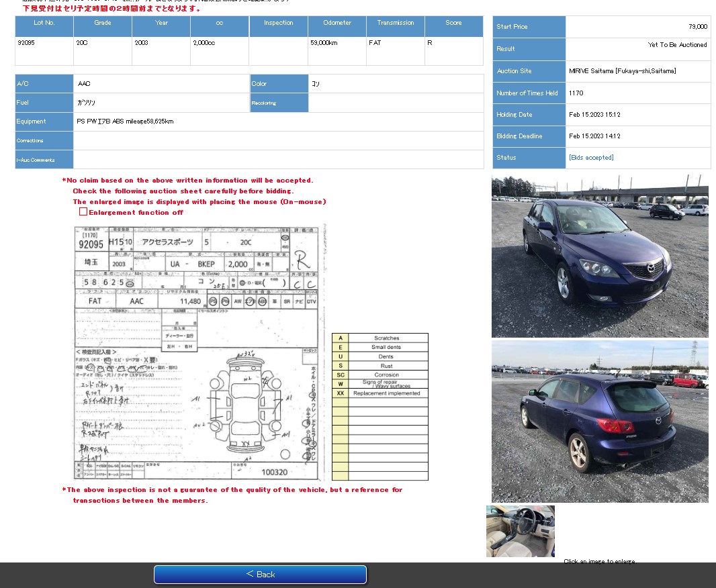Click the Bidding Deadline label cell
The height and width of the screenshot is (588, 716).
pyautogui.click(x=529, y=136)
